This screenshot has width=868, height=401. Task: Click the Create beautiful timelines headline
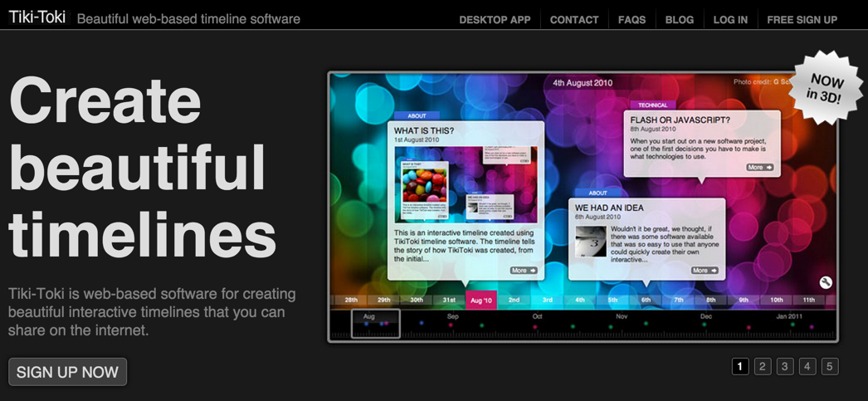(141, 168)
